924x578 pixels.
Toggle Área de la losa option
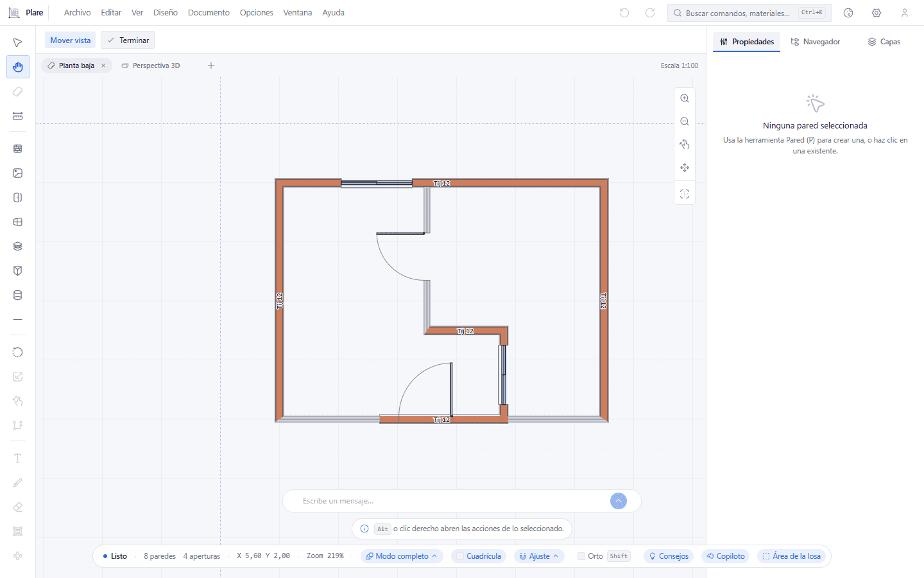(791, 556)
